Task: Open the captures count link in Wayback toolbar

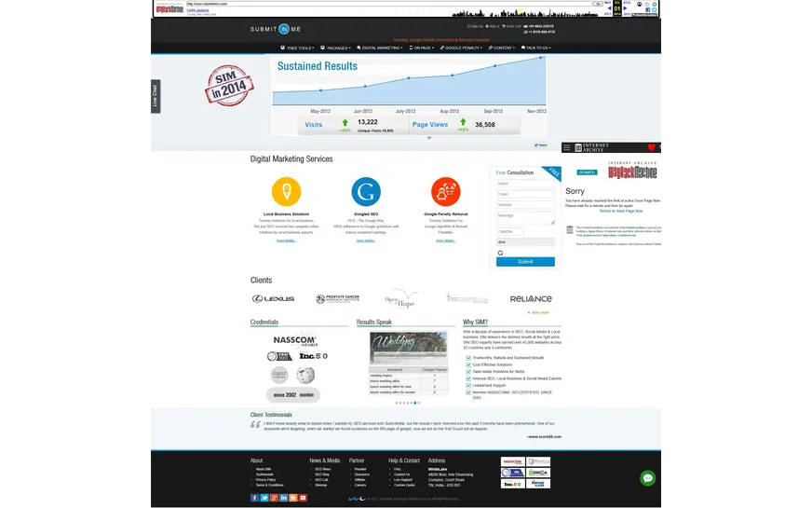Action: [197, 10]
